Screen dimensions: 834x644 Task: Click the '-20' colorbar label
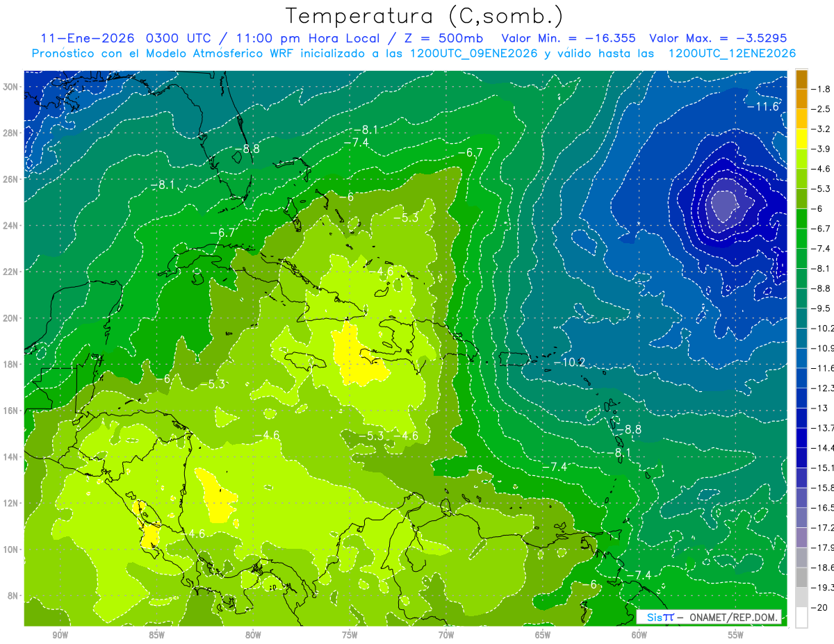coord(819,608)
